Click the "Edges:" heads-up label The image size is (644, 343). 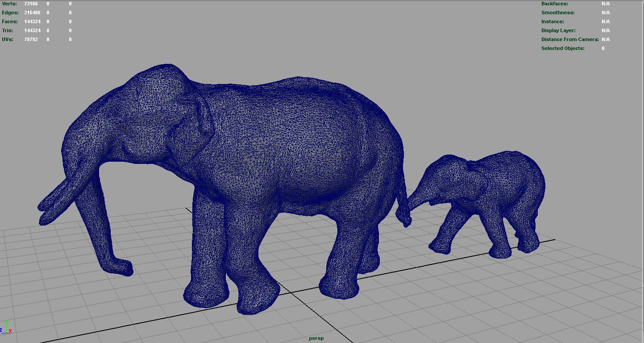point(10,13)
